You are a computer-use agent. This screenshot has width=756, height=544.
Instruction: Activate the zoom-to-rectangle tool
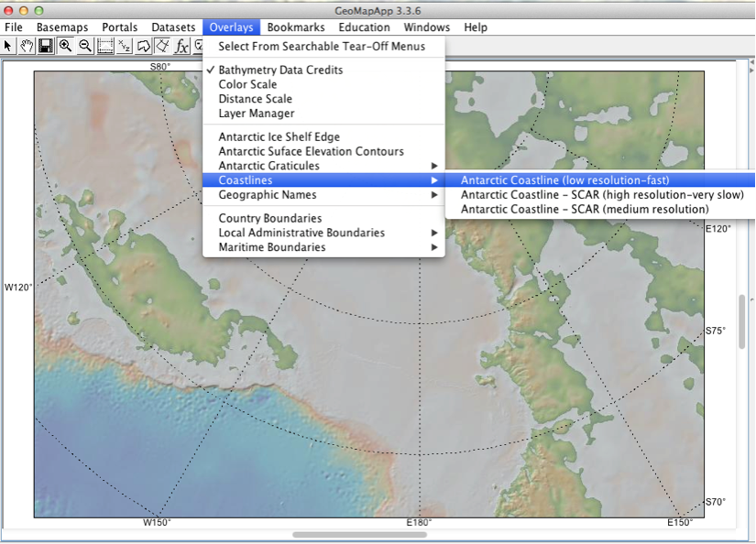tap(104, 46)
